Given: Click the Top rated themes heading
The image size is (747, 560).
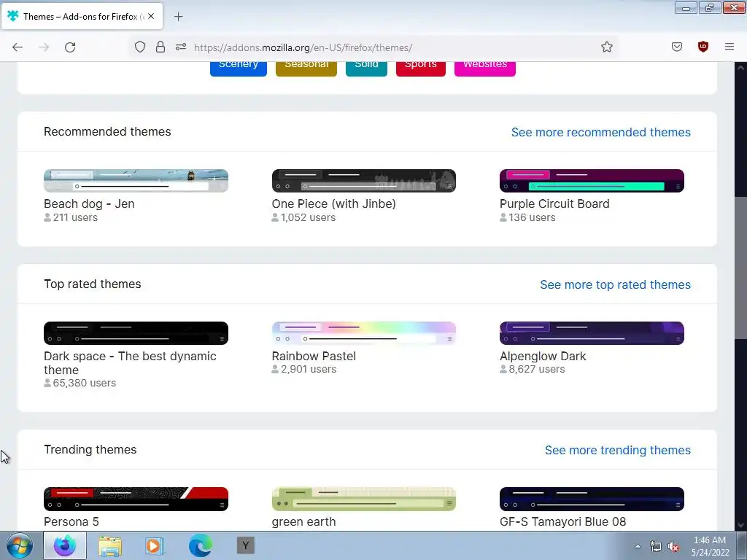Looking at the screenshot, I should click(93, 284).
